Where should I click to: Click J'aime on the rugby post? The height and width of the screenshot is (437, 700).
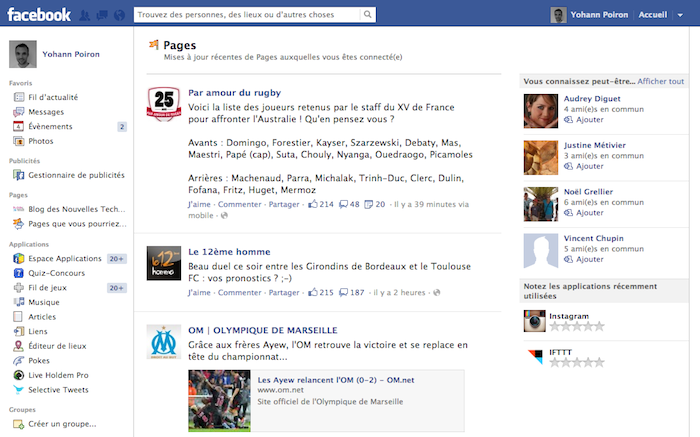[199, 204]
